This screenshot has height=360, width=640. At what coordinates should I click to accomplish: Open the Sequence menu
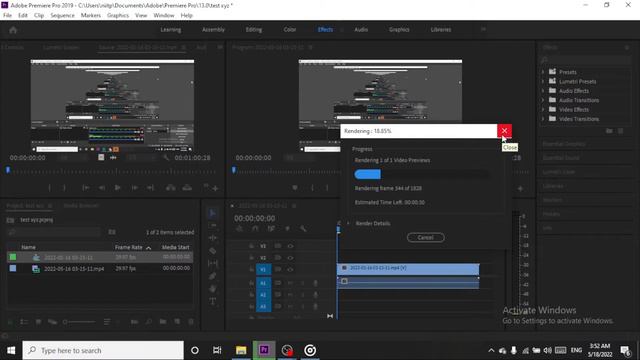coord(62,16)
